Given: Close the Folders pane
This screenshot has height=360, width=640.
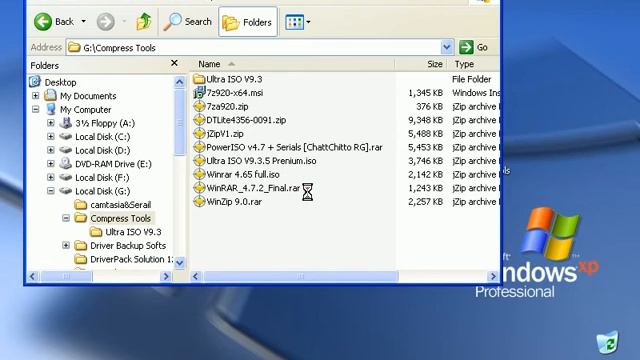Looking at the screenshot, I should coord(174,63).
